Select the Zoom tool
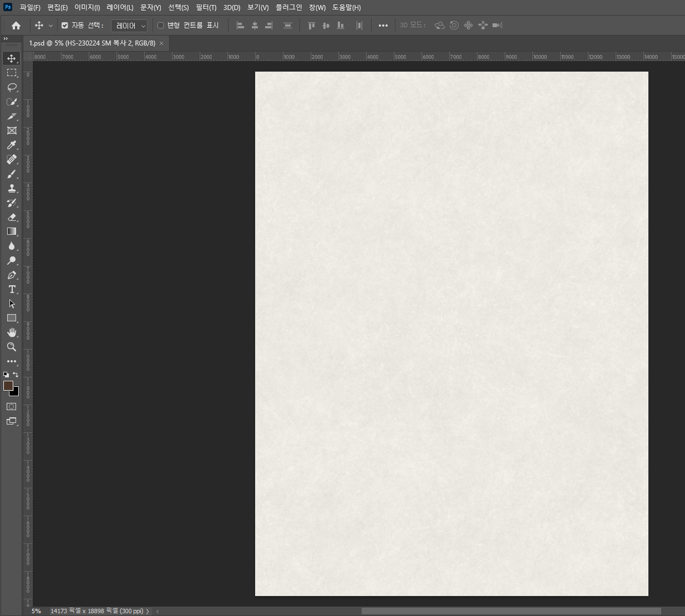 tap(12, 347)
